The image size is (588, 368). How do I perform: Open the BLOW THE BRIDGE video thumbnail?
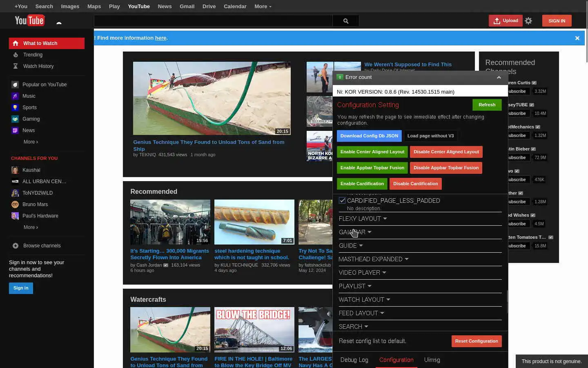254,330
